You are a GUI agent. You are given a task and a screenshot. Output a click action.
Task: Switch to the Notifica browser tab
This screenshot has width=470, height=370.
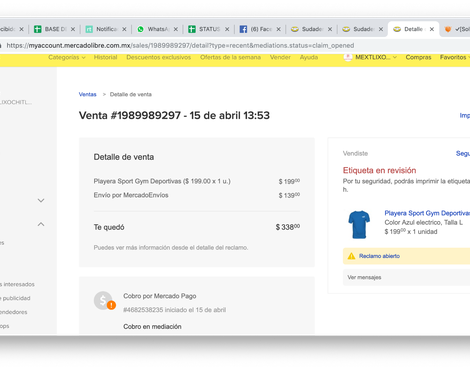106,29
